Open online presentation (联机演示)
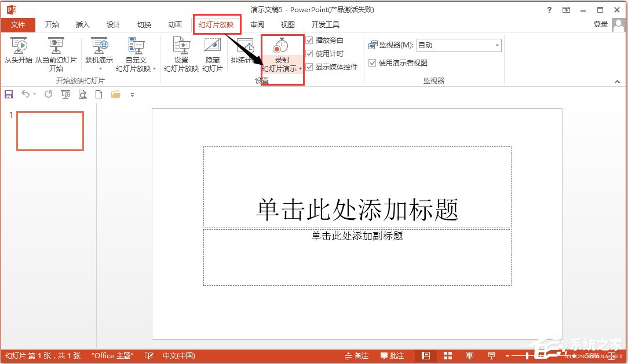The width and height of the screenshot is (628, 364). [x=99, y=54]
